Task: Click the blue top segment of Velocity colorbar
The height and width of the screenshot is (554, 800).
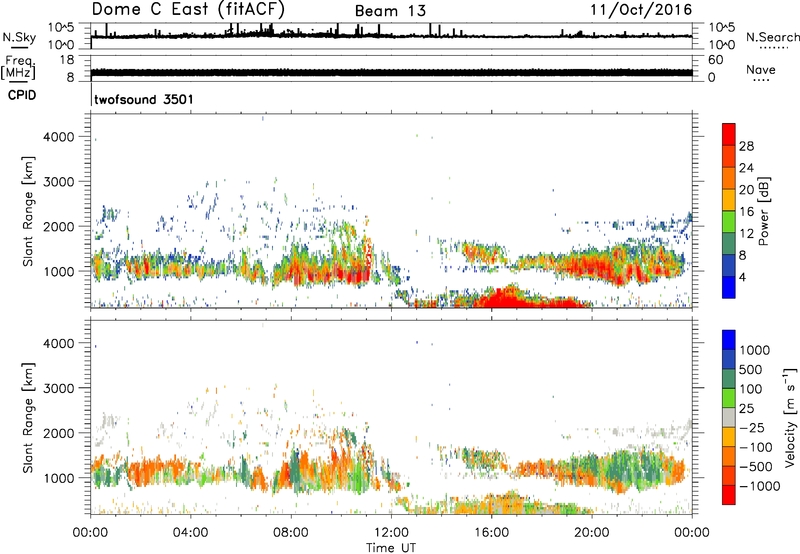Action: coord(729,340)
